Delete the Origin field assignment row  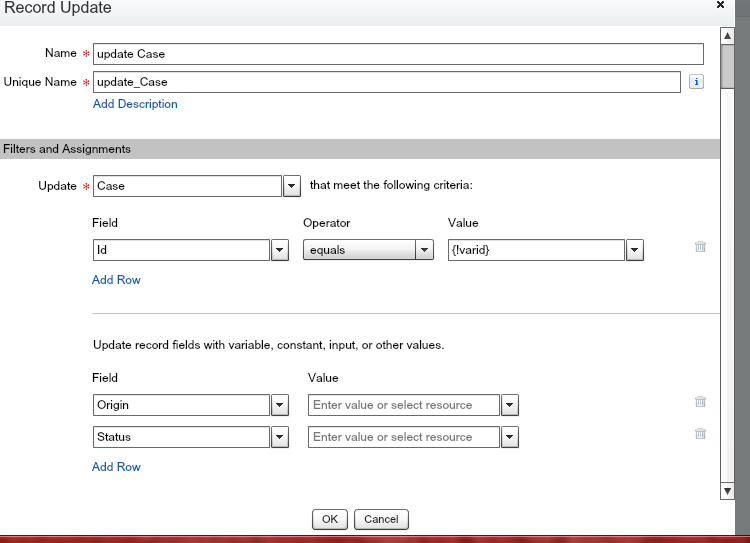700,402
